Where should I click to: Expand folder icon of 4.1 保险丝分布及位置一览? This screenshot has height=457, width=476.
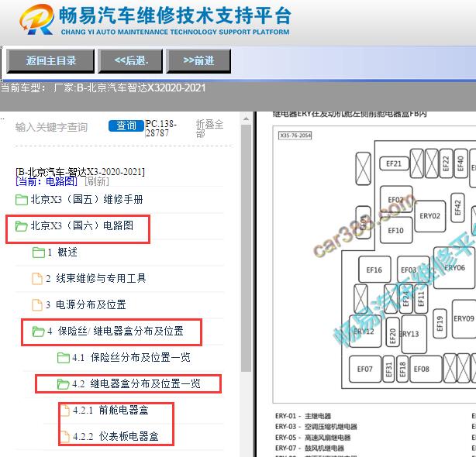coord(64,358)
